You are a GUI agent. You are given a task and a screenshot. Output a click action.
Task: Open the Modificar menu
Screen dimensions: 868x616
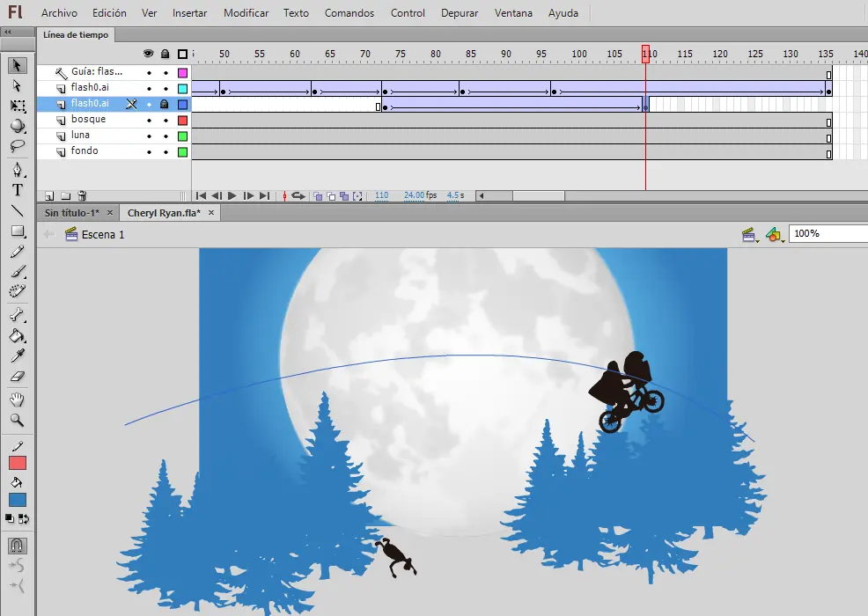246,12
